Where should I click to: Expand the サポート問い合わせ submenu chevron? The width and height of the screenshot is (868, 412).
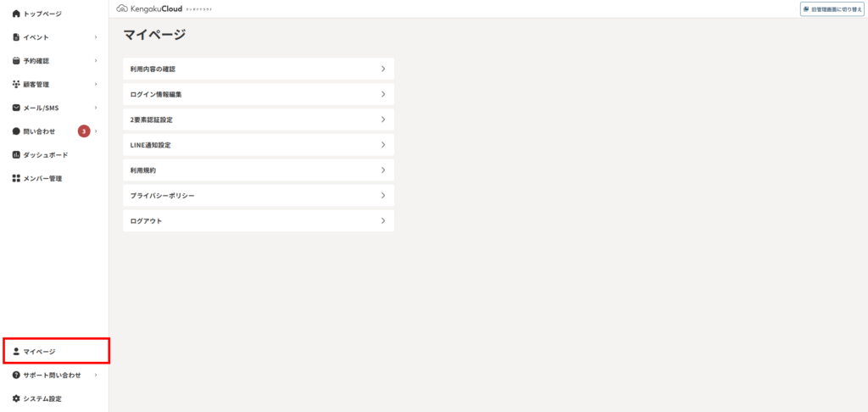(x=96, y=375)
